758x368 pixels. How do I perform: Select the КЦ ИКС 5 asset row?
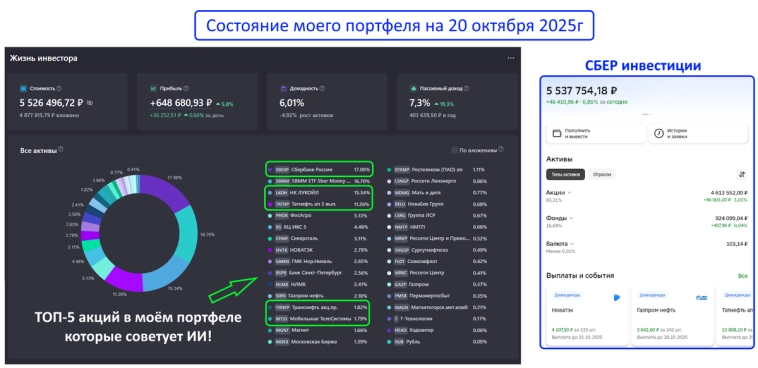[x=318, y=227]
